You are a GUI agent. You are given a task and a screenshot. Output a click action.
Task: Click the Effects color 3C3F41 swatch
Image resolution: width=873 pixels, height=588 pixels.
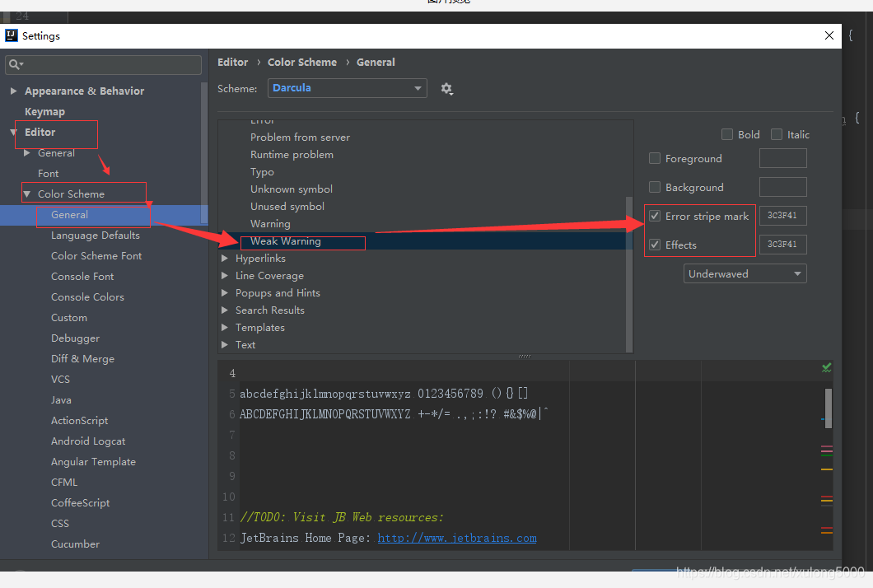click(782, 245)
